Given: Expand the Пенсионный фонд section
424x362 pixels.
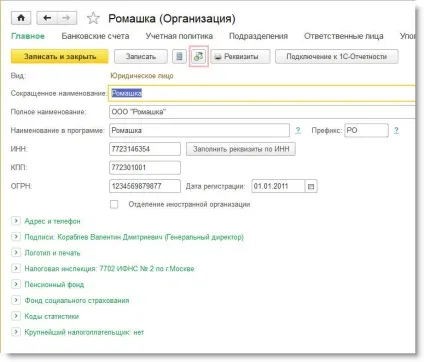Looking at the screenshot, I should 16,284.
